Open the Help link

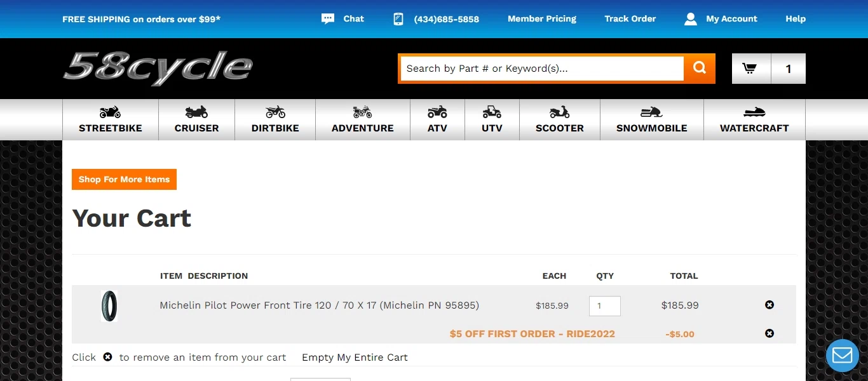[796, 19]
